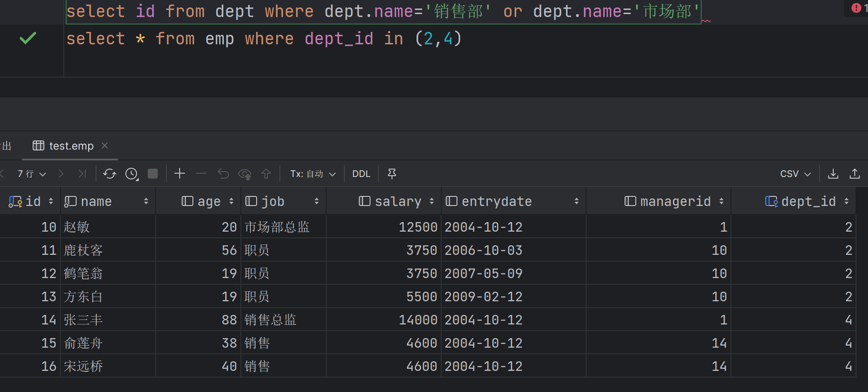
Task: Select the cell with name 俞莲舟
Action: (108, 343)
